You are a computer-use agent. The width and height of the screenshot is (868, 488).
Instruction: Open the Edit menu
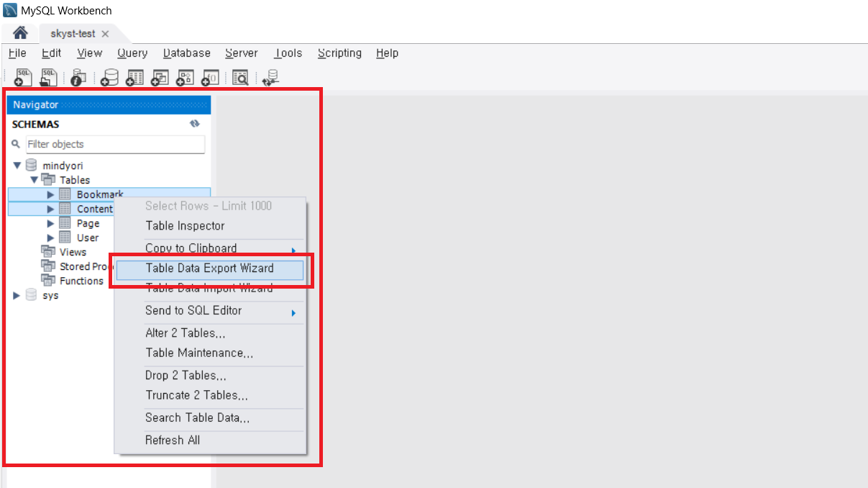point(51,53)
